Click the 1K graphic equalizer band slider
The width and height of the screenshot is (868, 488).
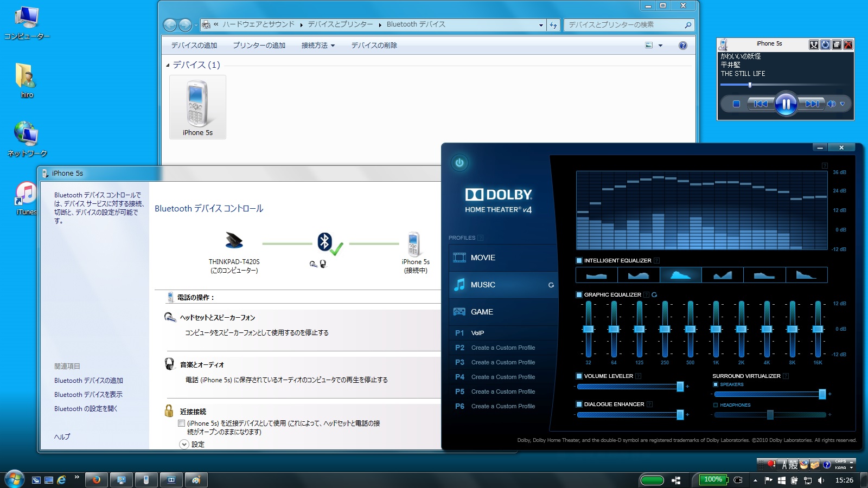(x=716, y=329)
